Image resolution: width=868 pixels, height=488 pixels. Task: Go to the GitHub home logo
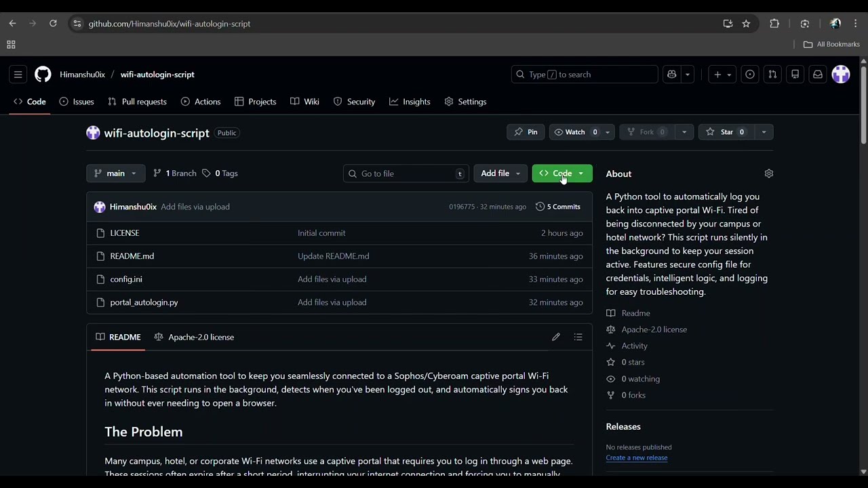pos(43,75)
